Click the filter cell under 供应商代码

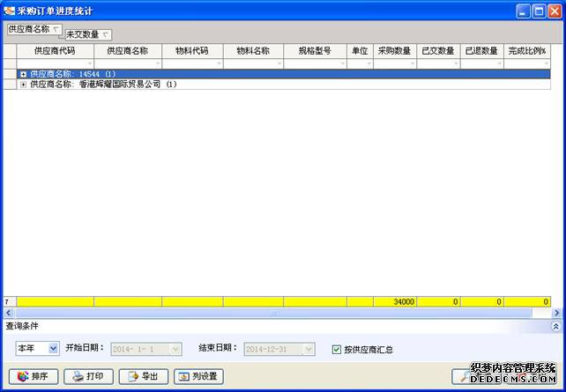pos(55,63)
